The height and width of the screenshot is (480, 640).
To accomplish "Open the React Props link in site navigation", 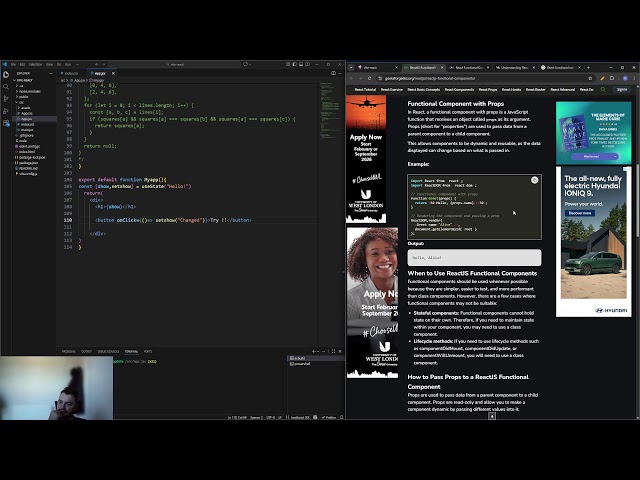I will coord(488,89).
